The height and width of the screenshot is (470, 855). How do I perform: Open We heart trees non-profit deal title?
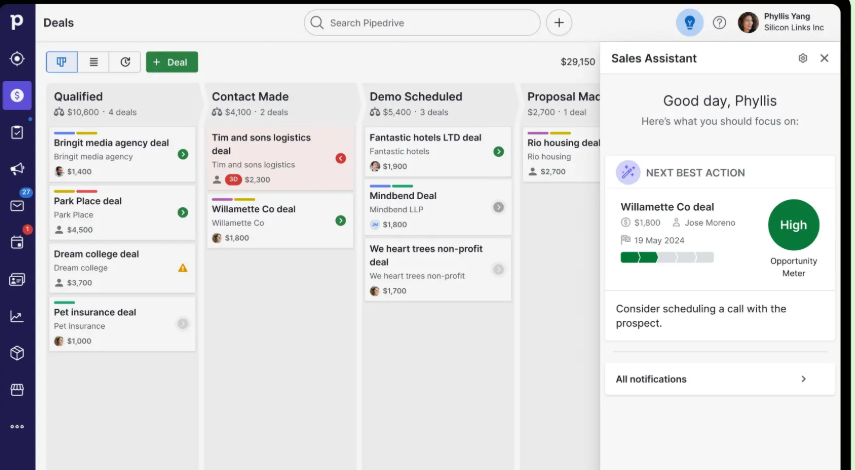point(426,255)
